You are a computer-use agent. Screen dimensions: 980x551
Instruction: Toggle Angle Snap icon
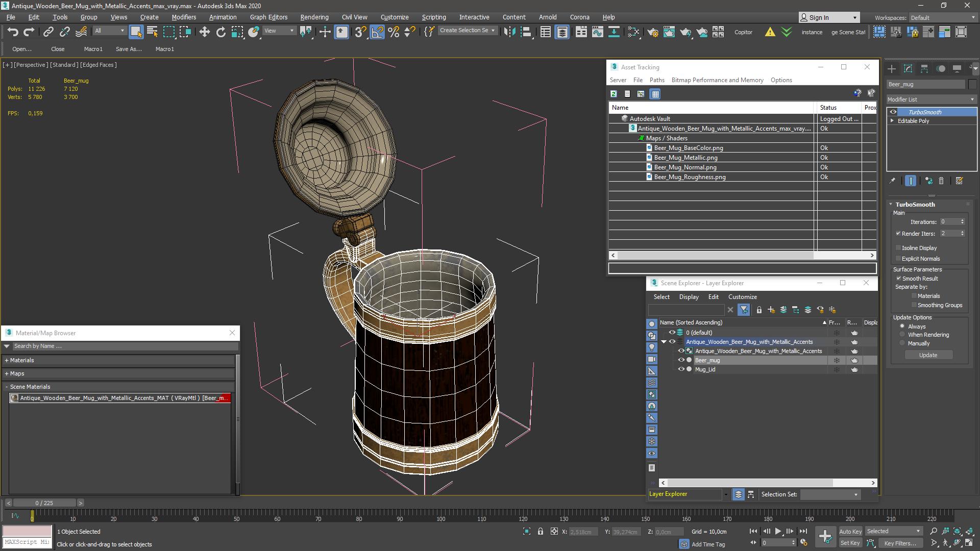[x=377, y=32]
